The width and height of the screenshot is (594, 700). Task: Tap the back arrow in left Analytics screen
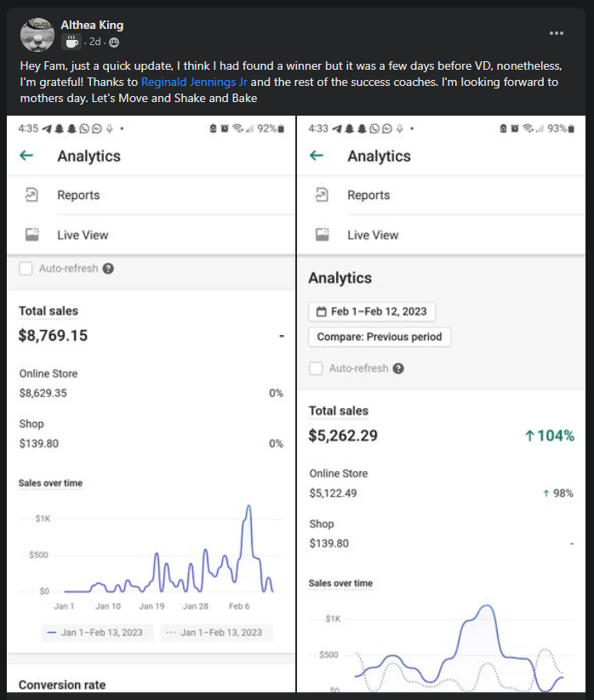(x=26, y=156)
